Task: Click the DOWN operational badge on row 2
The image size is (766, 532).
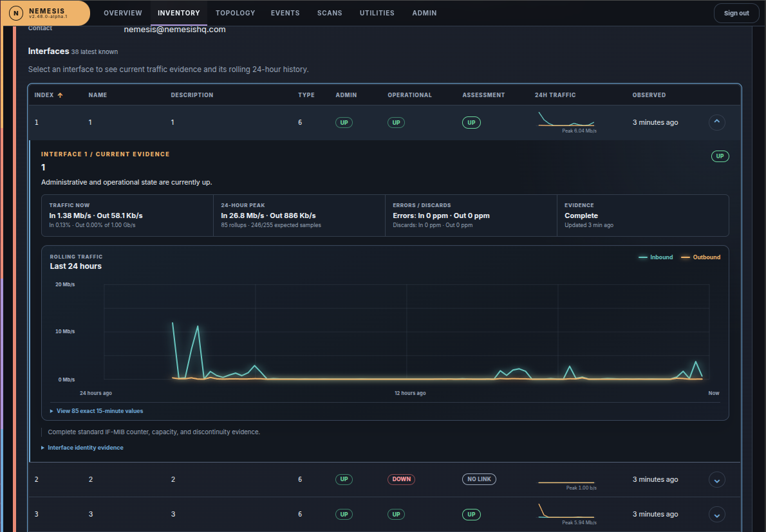Action: click(401, 479)
